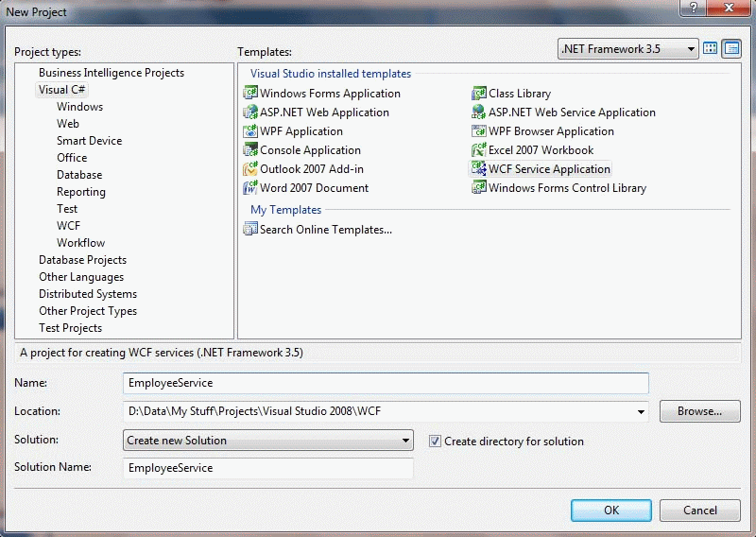This screenshot has width=756, height=537.
Task: Select the Database Projects node
Action: coord(82,260)
